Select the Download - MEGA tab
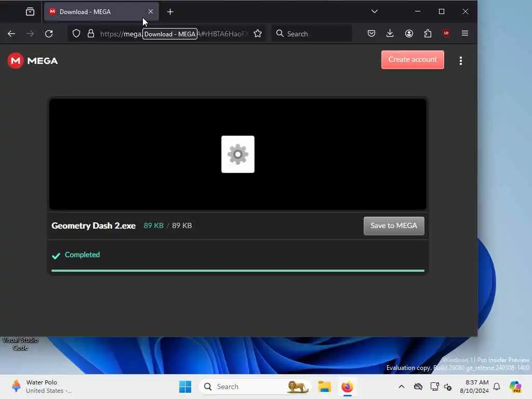Image resolution: width=532 pixels, height=399 pixels. [x=101, y=12]
